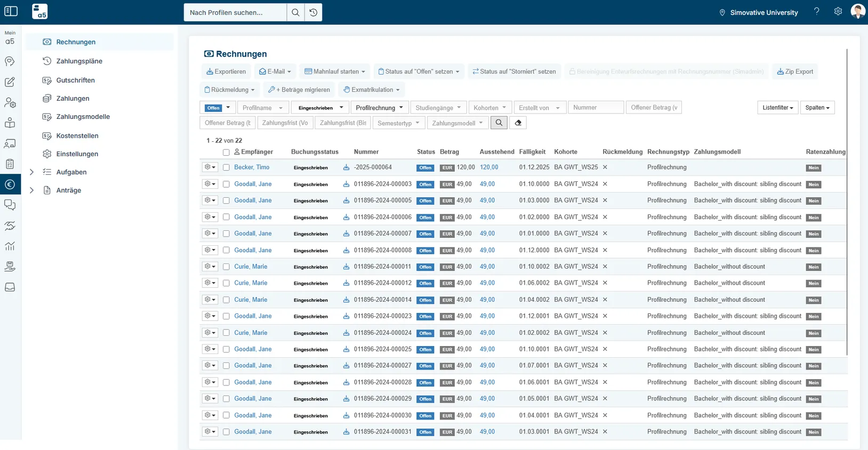
Task: Open the Kohorten filter dropdown
Action: tap(491, 108)
